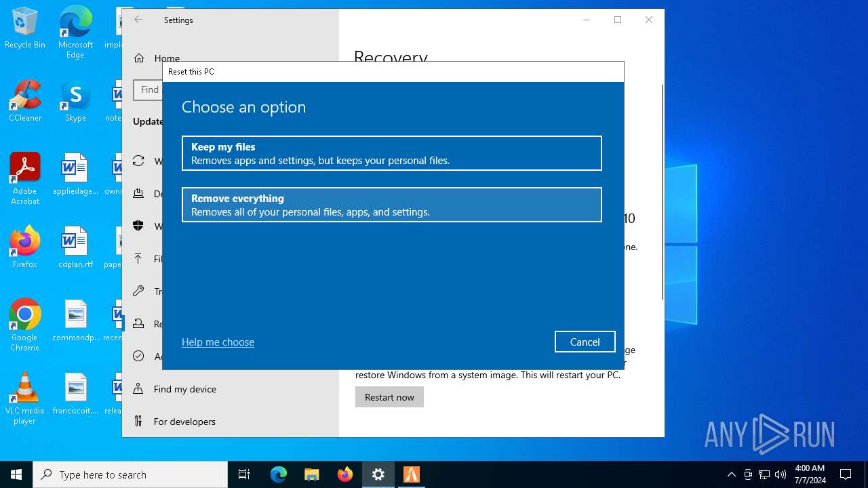Open the CCleaner desktop shortcut

click(25, 101)
